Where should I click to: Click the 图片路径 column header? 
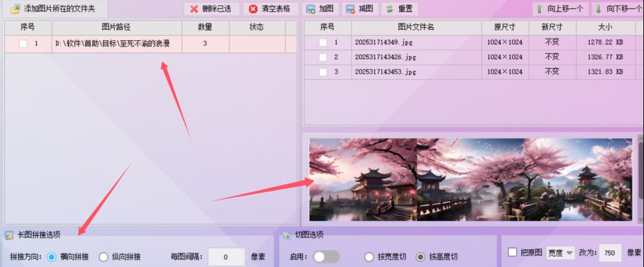(x=117, y=27)
